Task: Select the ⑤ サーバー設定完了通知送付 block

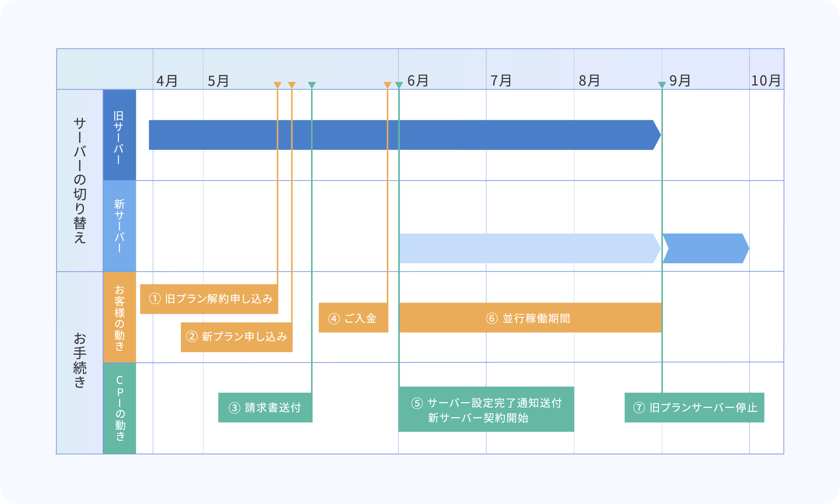Action: 486,408
